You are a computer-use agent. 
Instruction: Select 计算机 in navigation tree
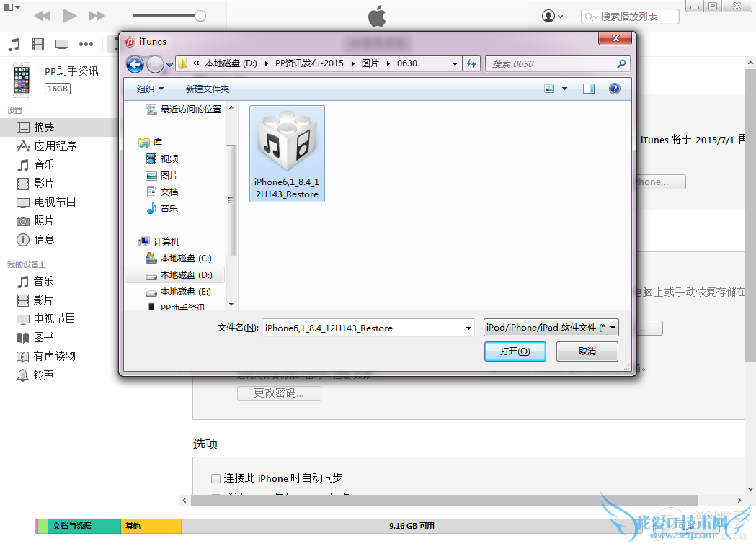click(159, 241)
